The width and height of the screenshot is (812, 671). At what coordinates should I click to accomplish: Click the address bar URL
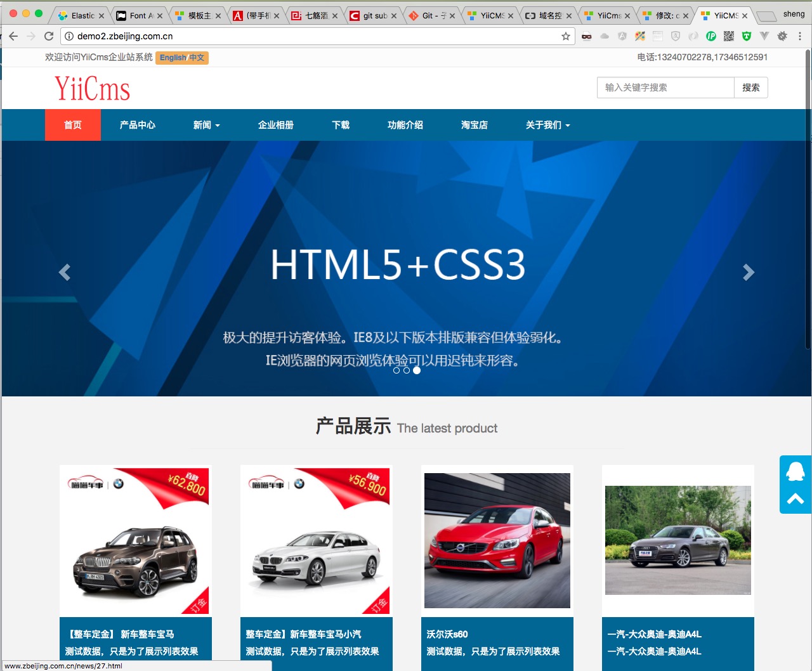(125, 36)
